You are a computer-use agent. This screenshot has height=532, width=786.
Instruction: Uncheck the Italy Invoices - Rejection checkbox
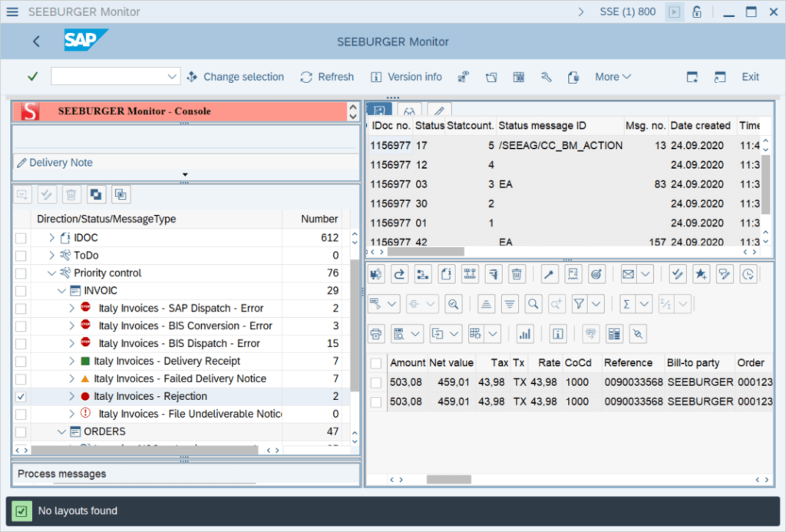click(x=21, y=397)
